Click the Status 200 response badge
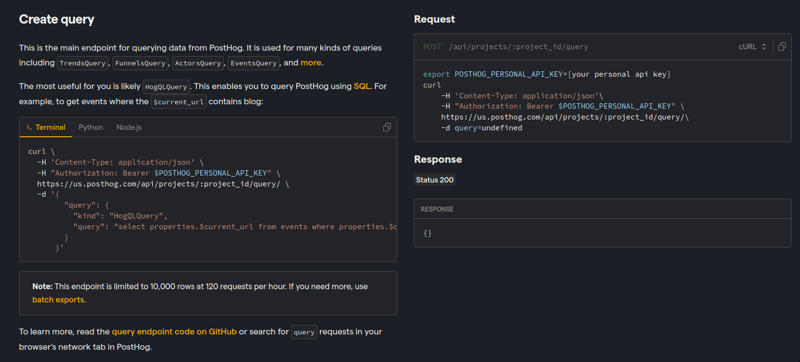The image size is (800, 362). pos(434,180)
